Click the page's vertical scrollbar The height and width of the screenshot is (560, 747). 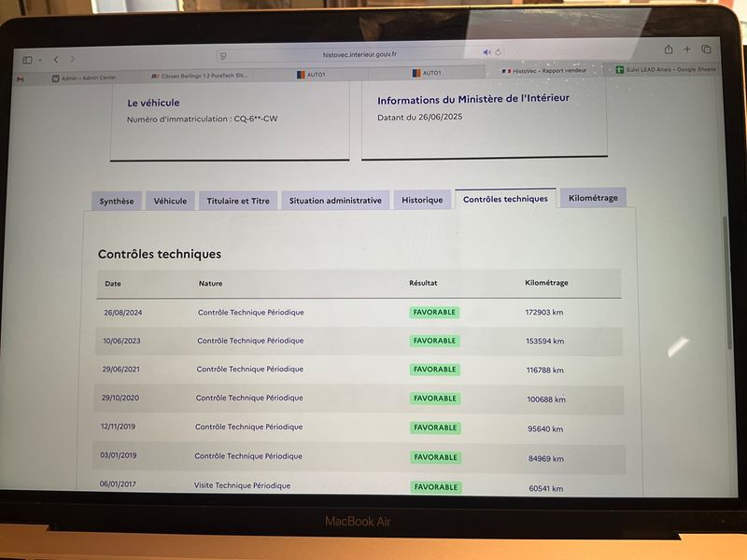tap(728, 284)
